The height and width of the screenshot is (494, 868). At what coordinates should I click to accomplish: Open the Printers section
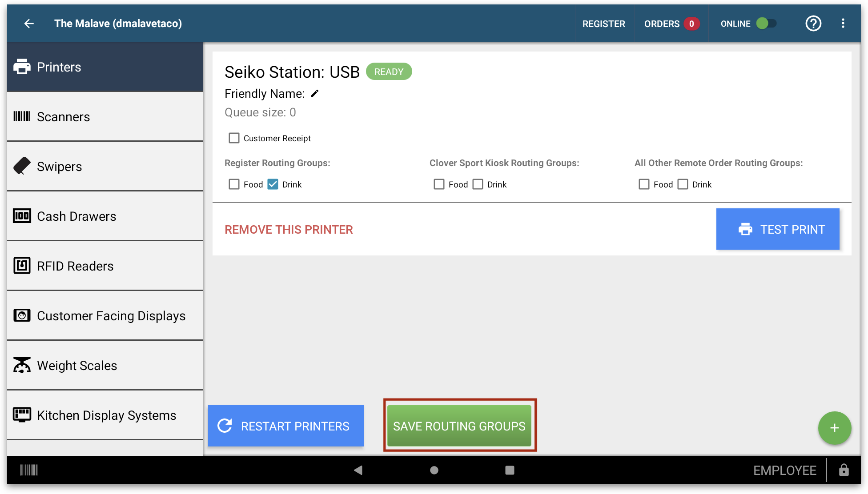pyautogui.click(x=58, y=67)
